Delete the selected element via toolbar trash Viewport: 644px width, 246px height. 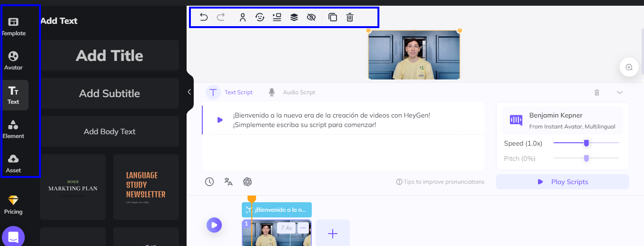click(350, 18)
